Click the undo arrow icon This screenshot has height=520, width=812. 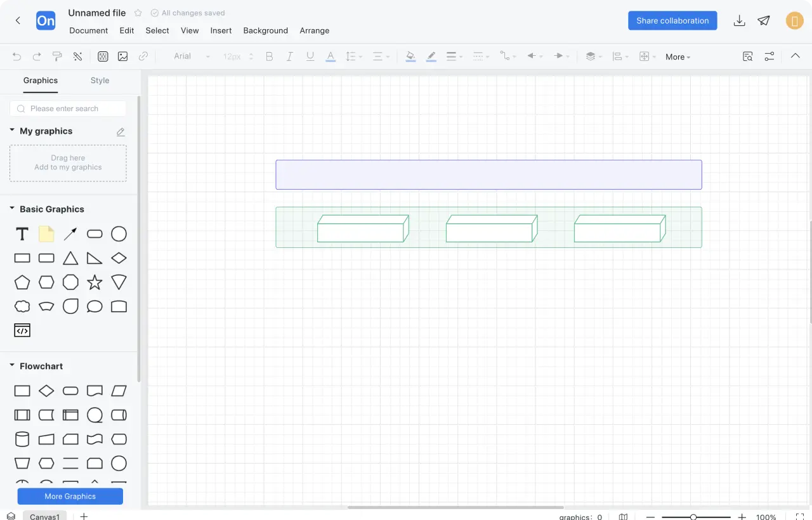(x=16, y=56)
